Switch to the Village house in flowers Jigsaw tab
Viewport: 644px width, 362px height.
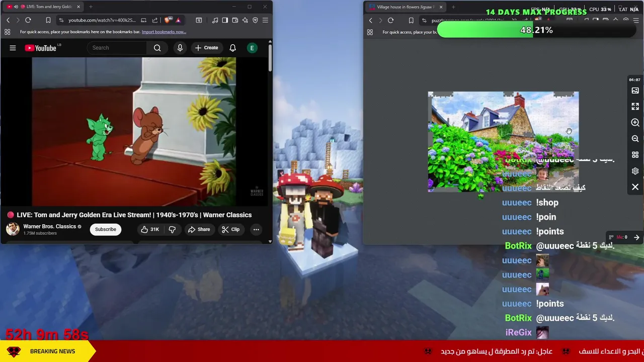point(405,7)
